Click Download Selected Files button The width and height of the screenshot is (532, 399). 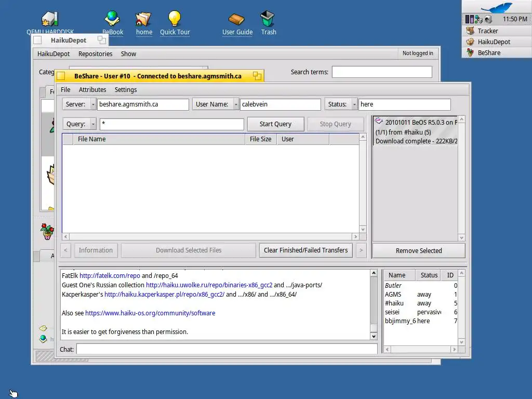[189, 250]
